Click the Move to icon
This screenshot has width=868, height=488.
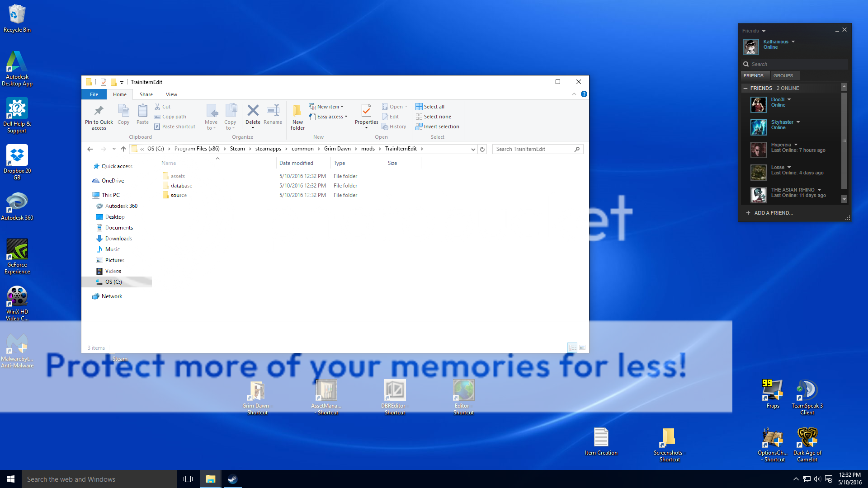211,111
